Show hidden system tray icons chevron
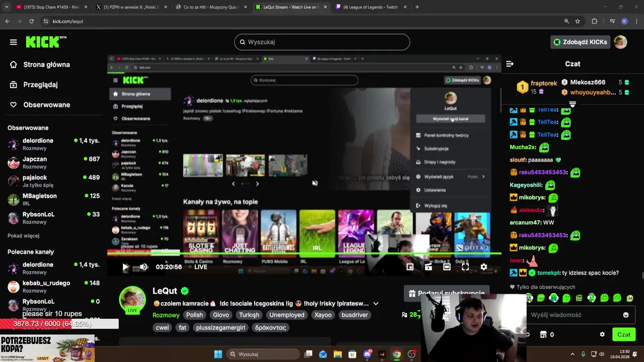Image resolution: width=644 pixels, height=362 pixels. coord(572,354)
